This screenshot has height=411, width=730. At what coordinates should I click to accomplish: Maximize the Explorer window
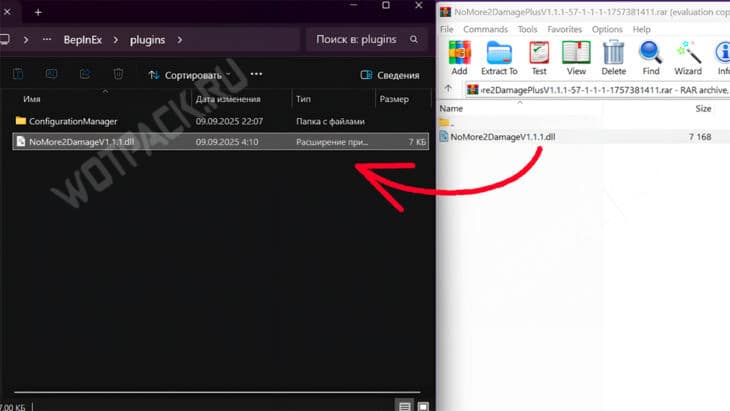click(x=386, y=5)
